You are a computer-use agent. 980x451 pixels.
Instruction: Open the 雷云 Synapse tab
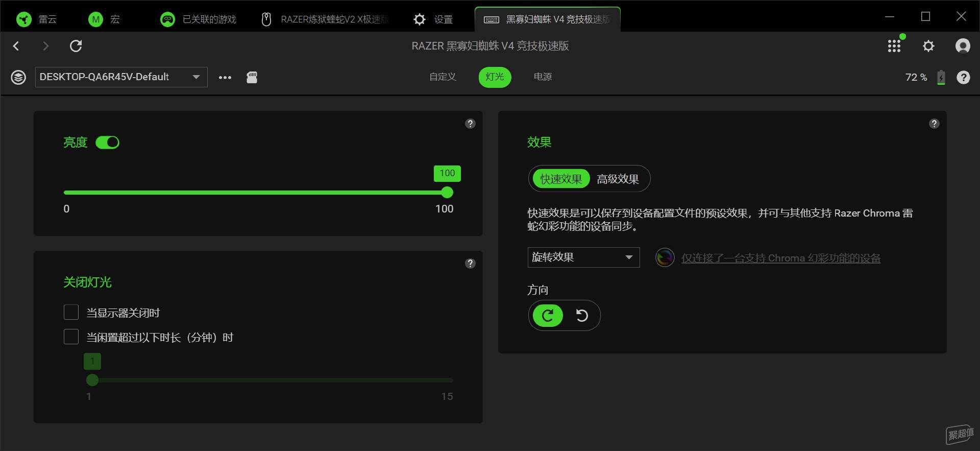click(x=36, y=19)
